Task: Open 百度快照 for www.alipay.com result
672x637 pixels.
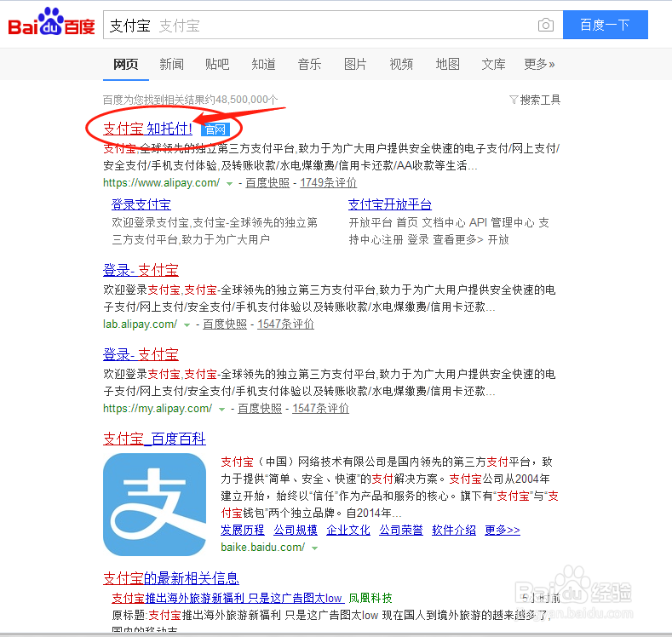Action: (x=267, y=183)
